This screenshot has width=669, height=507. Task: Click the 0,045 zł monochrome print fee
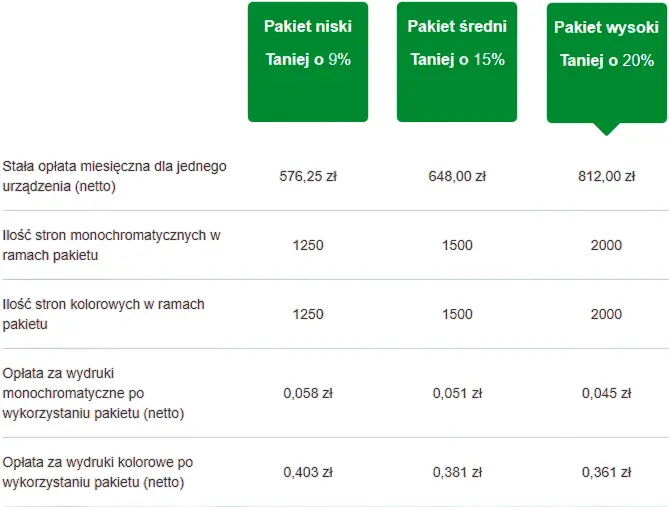606,393
